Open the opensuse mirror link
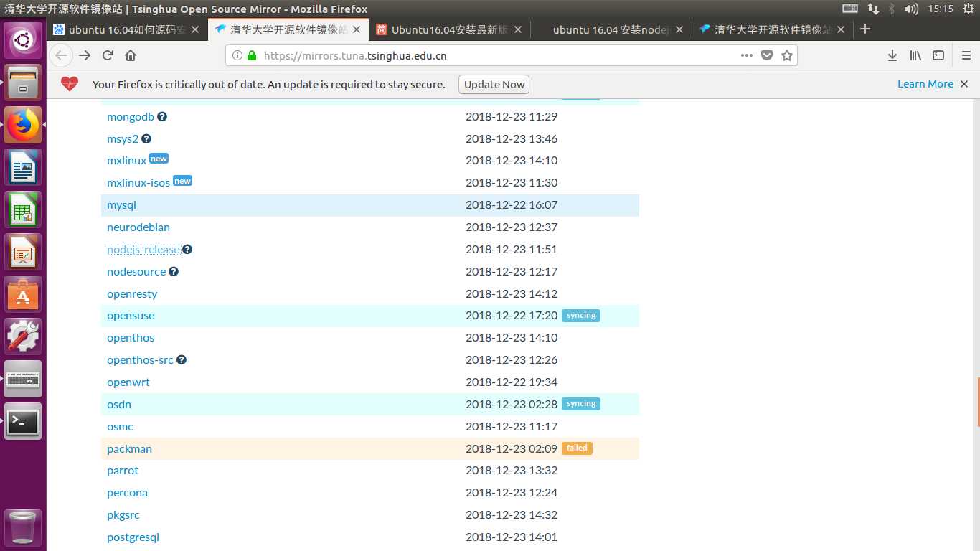Viewport: 980px width, 551px height. tap(131, 316)
